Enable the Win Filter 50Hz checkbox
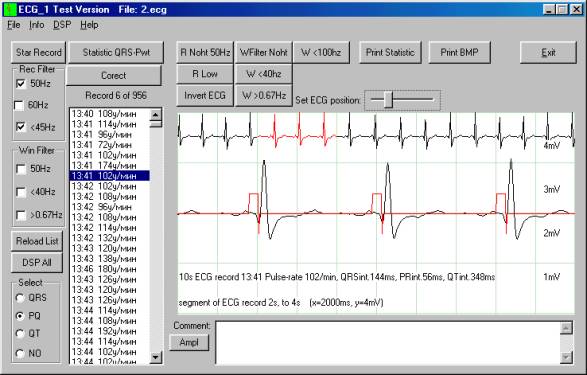This screenshot has width=587, height=375. click(x=21, y=169)
